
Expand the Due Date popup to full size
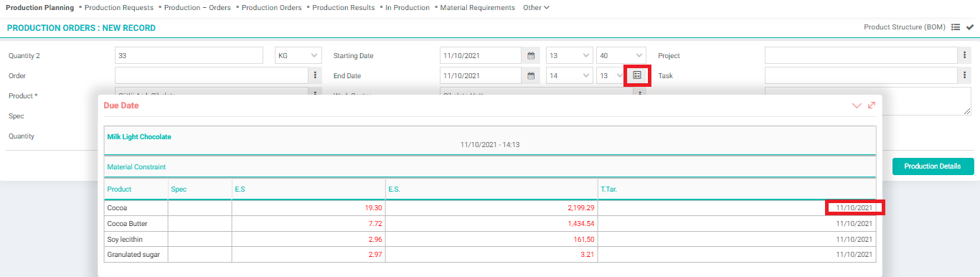(x=872, y=105)
